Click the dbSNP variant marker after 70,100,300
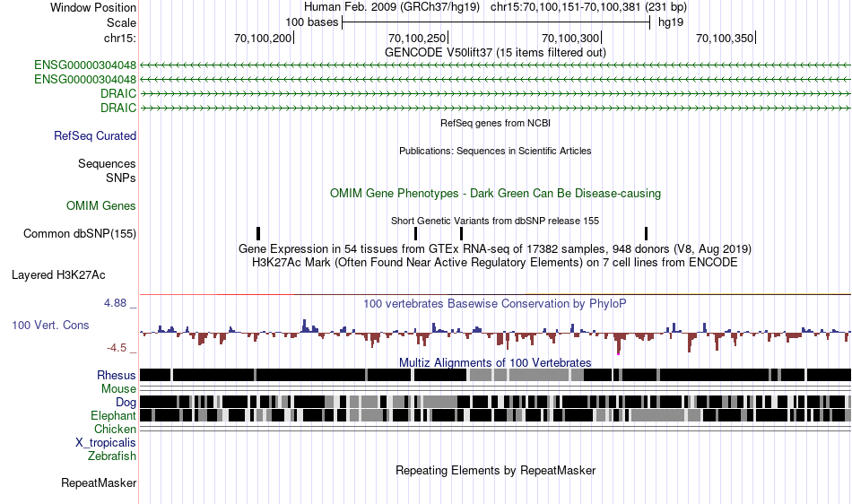This screenshot has width=852, height=504. click(x=646, y=233)
